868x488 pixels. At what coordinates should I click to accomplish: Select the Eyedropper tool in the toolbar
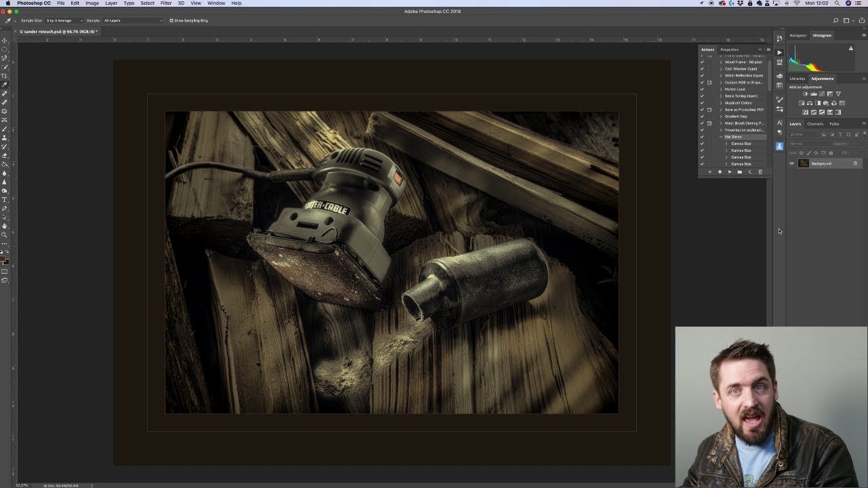(x=5, y=85)
